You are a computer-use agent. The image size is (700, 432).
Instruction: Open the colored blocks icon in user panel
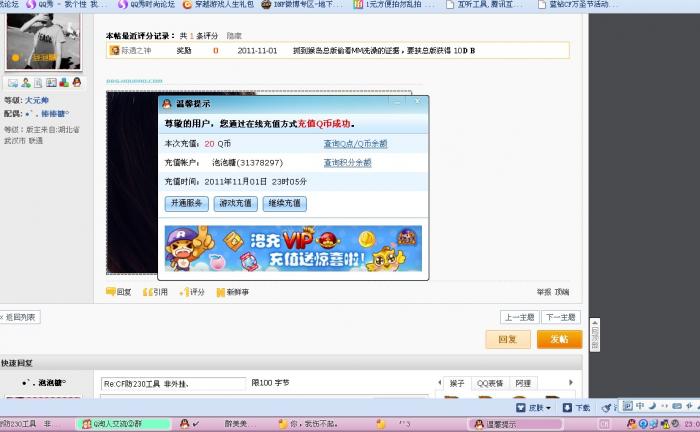coord(64,83)
